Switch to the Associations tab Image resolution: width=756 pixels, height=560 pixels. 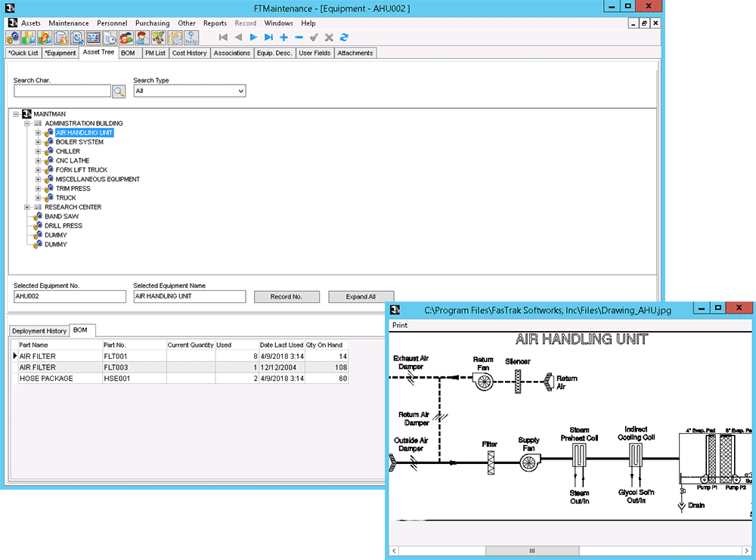232,53
